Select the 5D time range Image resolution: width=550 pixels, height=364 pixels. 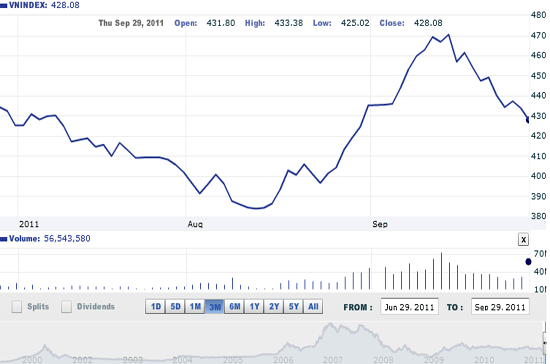175,307
